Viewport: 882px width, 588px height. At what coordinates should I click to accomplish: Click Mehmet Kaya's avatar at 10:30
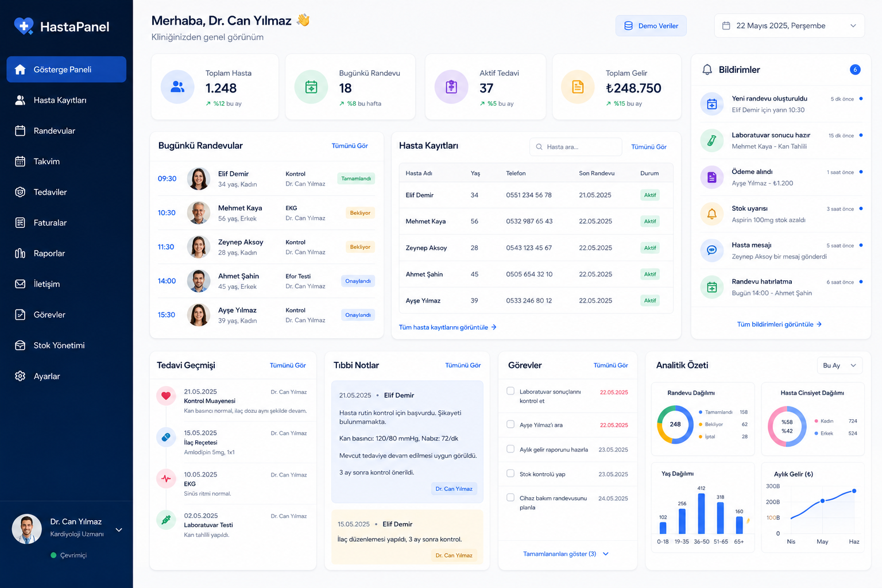pos(198,212)
